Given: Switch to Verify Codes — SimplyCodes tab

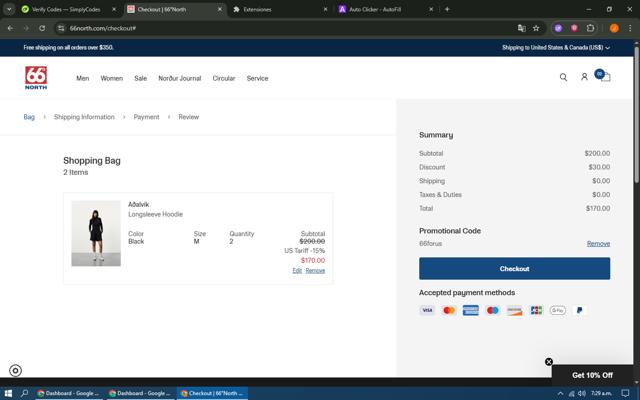Looking at the screenshot, I should [65, 9].
